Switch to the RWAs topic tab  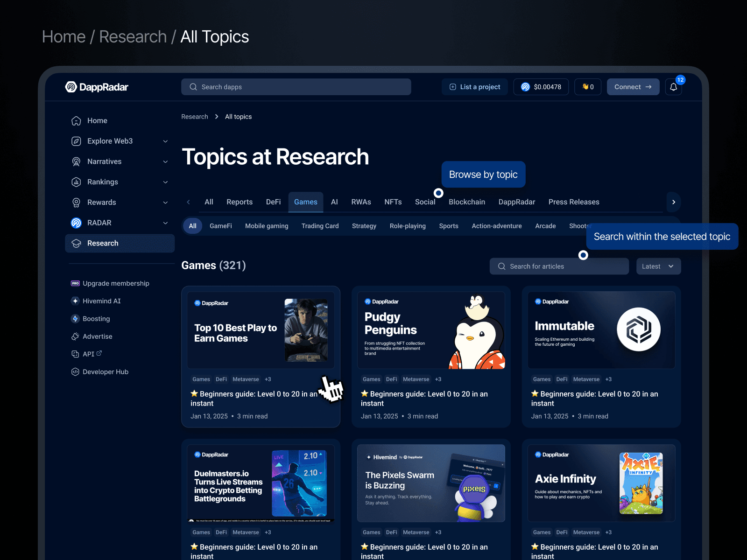pos(361,202)
